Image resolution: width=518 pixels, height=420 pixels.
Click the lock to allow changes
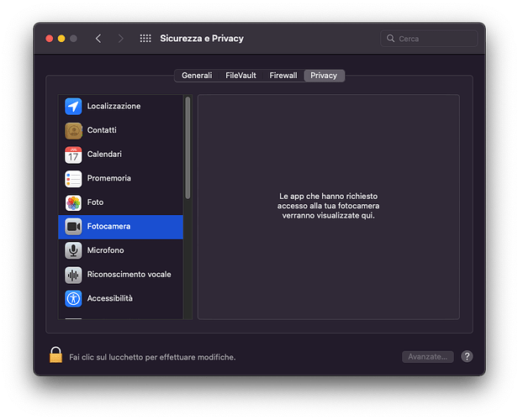pyautogui.click(x=55, y=356)
